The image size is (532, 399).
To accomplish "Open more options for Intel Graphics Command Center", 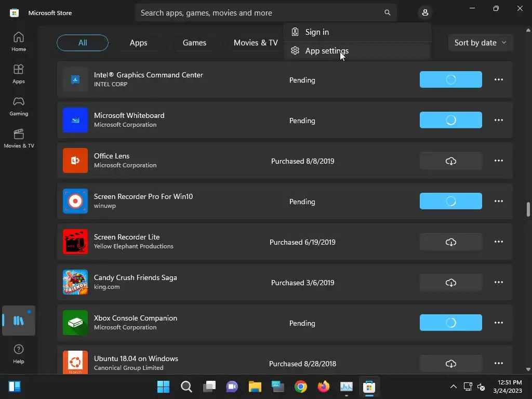I will (x=498, y=79).
